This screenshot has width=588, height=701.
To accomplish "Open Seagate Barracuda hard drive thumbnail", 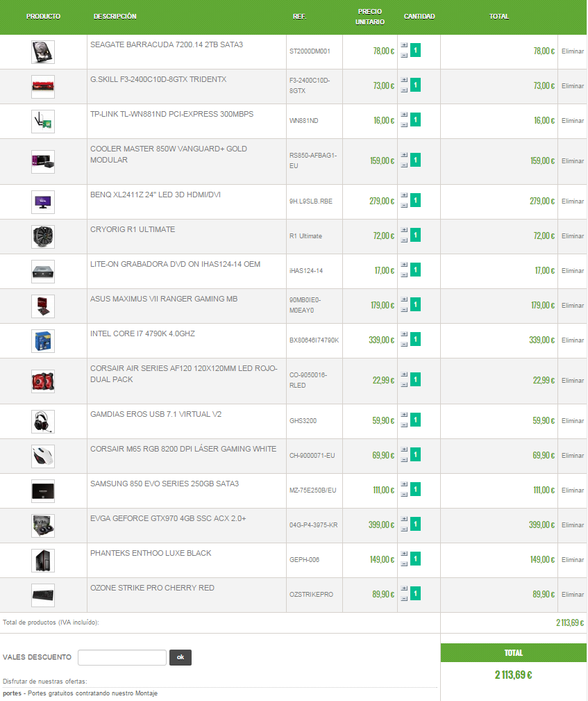I will click(43, 52).
